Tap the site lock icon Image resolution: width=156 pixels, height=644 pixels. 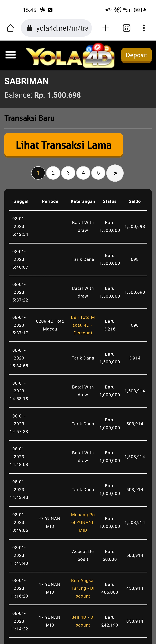29,28
